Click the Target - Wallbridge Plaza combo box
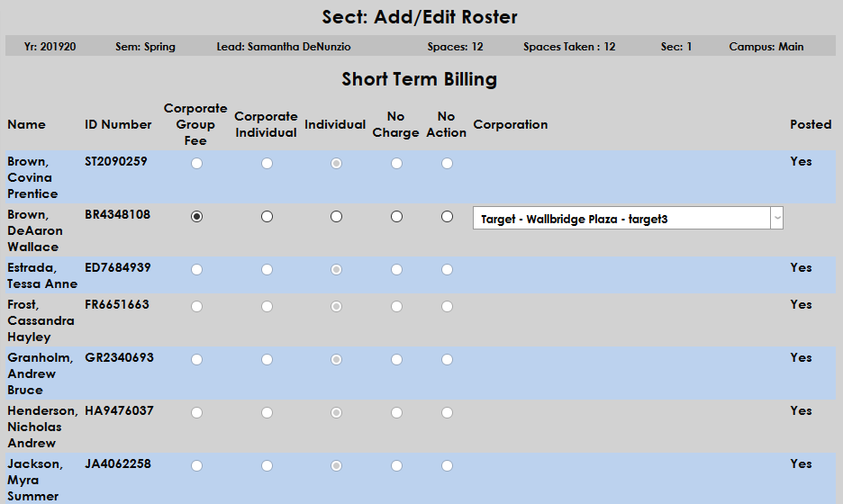 (x=621, y=219)
